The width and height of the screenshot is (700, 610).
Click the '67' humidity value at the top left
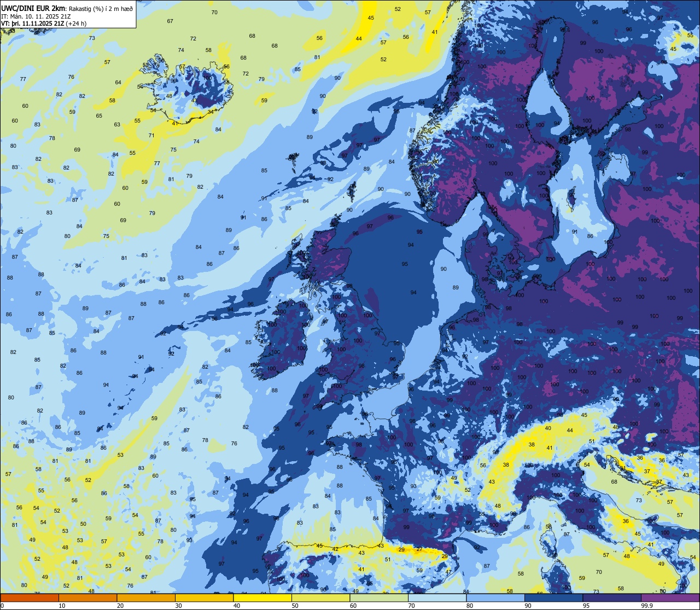tap(170, 21)
